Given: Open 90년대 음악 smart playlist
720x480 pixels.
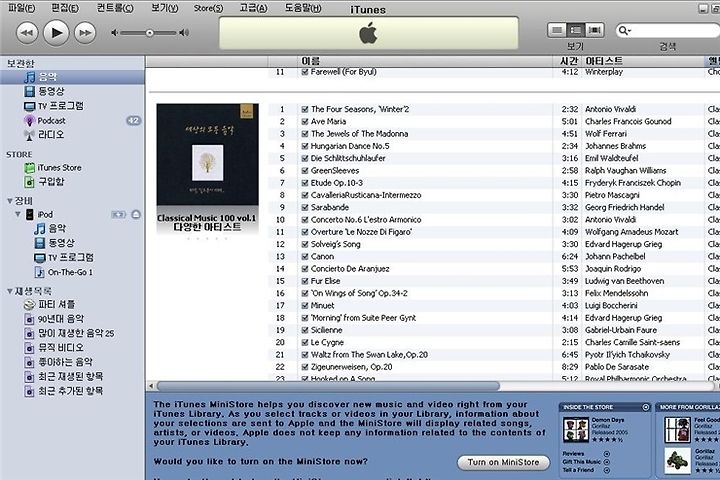Looking at the screenshot, I should (x=61, y=319).
